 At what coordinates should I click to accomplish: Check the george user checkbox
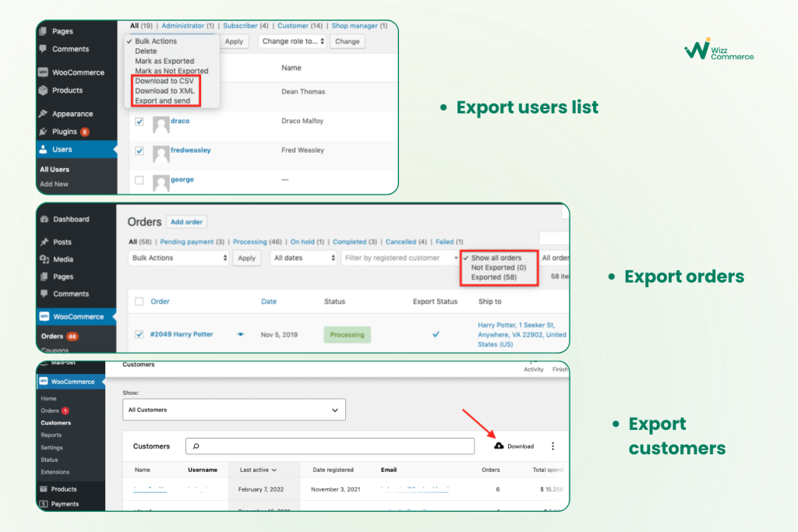[x=139, y=180]
